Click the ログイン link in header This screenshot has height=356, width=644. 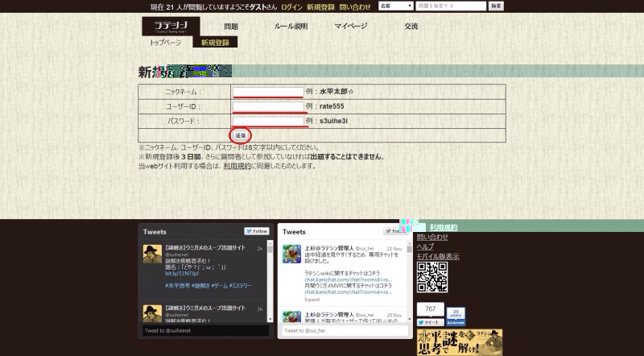click(291, 6)
